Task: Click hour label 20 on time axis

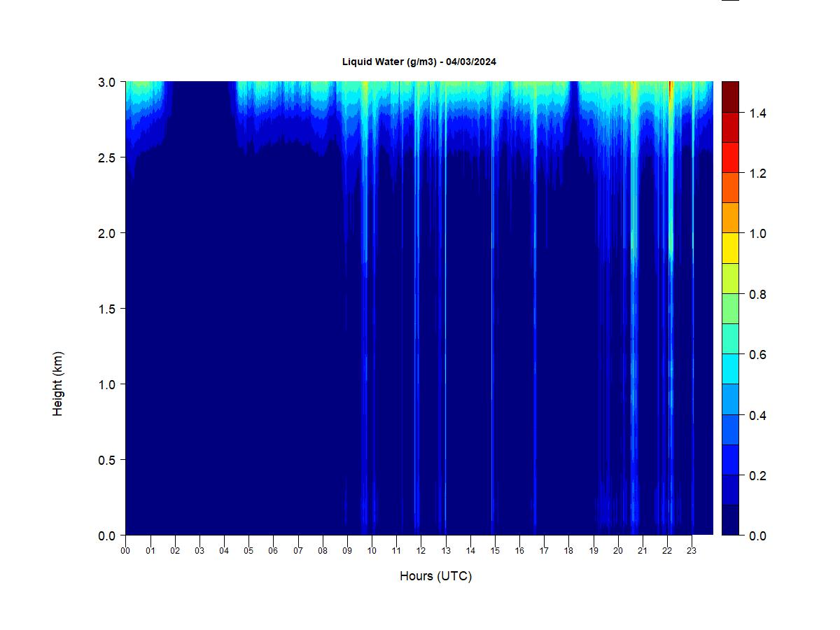Action: point(618,551)
